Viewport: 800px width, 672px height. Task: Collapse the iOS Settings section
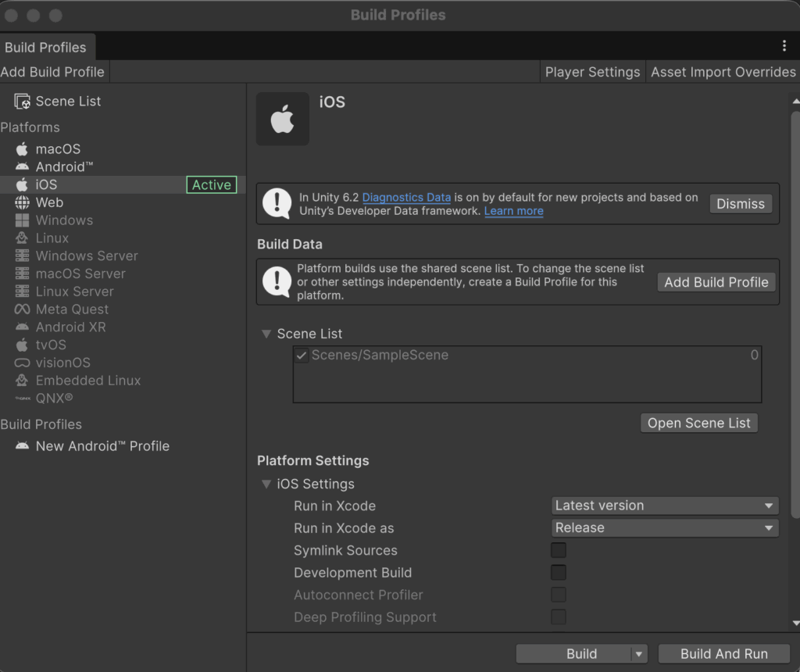tap(267, 484)
